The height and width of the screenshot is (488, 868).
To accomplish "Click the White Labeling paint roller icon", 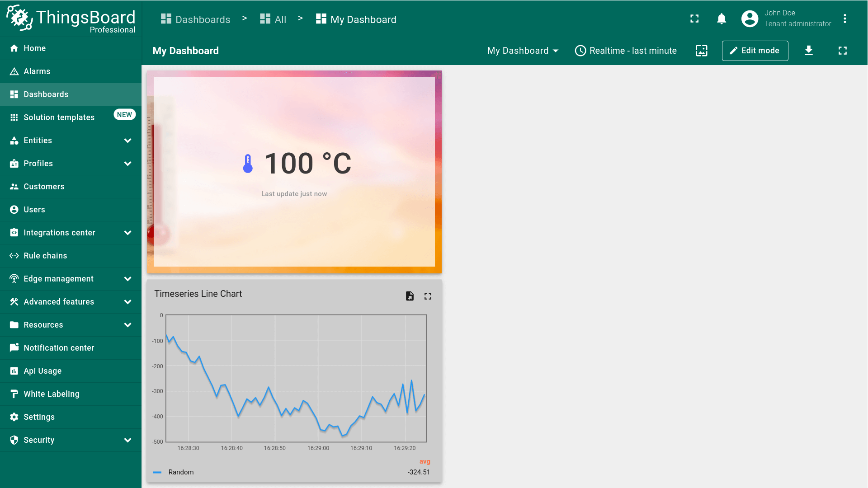I will [14, 394].
